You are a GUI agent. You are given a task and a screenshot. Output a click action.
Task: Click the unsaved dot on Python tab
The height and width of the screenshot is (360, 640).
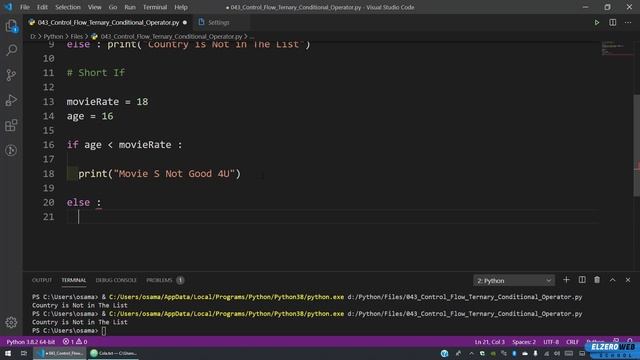pyautogui.click(x=185, y=22)
